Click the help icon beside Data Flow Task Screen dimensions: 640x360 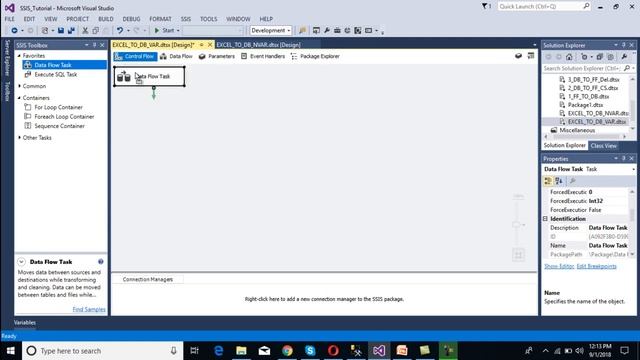tap(101, 262)
